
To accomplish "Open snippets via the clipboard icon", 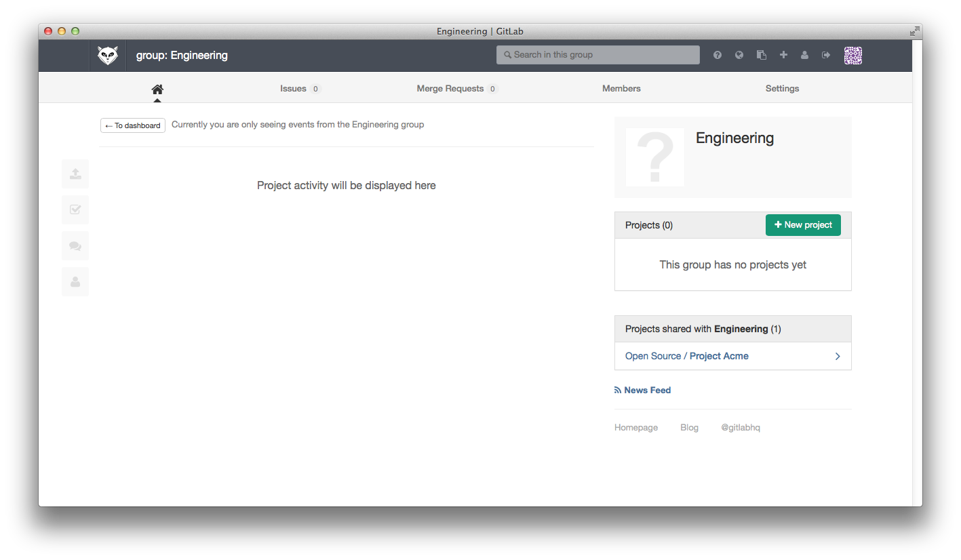I will click(x=761, y=55).
